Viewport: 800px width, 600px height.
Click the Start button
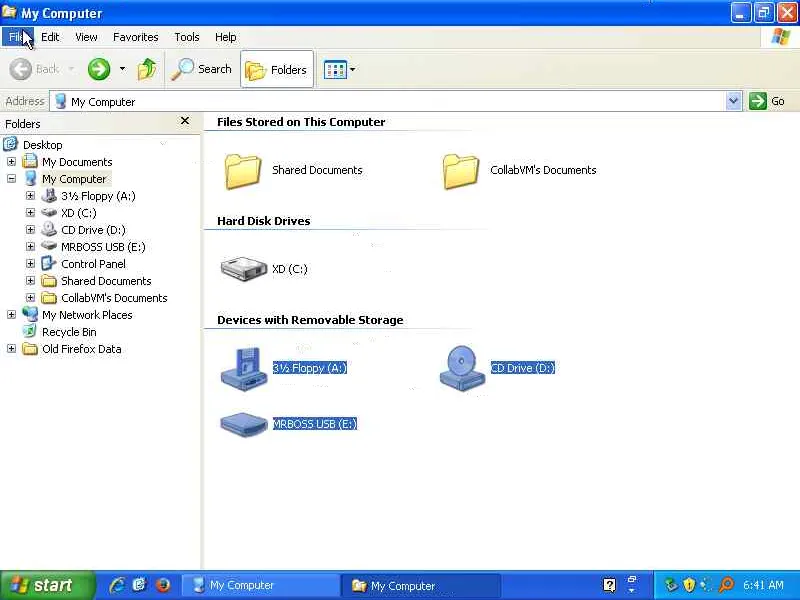coord(47,585)
